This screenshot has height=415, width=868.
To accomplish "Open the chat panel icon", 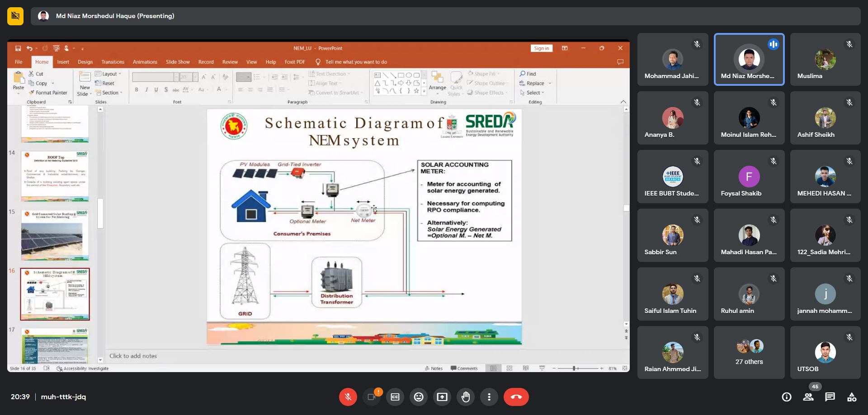I will (830, 397).
